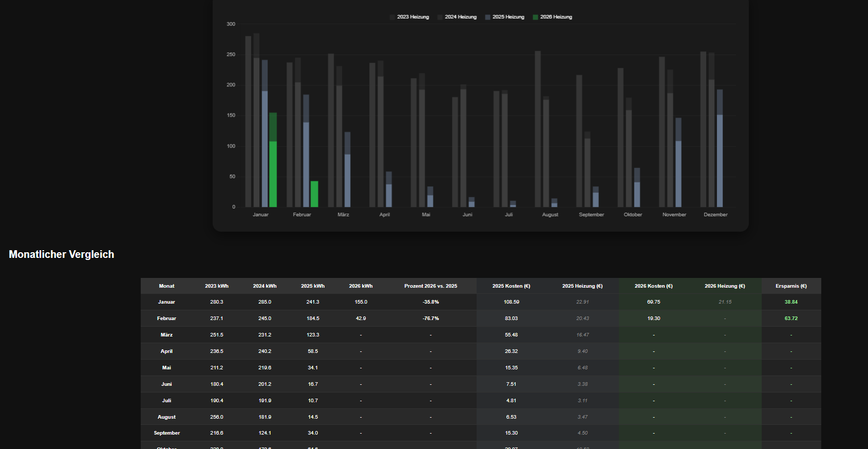This screenshot has width=868, height=449.
Task: Click the Prozent 2026 vs. 2025 header
Action: 430,286
